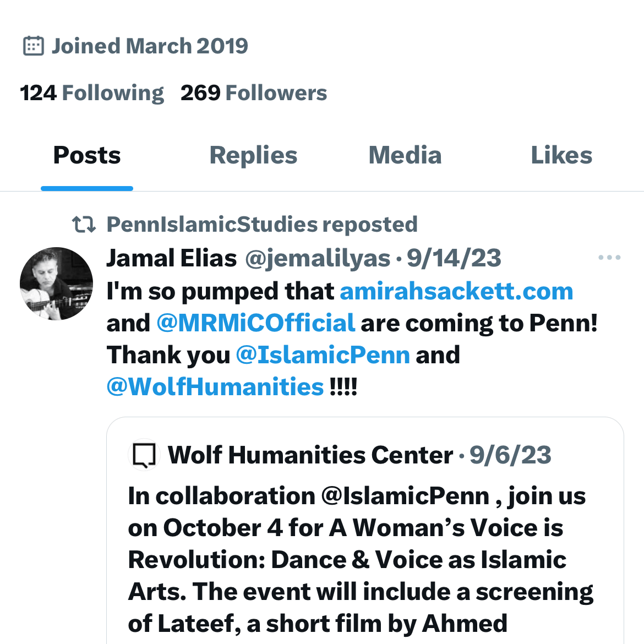Click the PennIslamicStudies reposted label
This screenshot has width=644, height=644.
pyautogui.click(x=262, y=225)
